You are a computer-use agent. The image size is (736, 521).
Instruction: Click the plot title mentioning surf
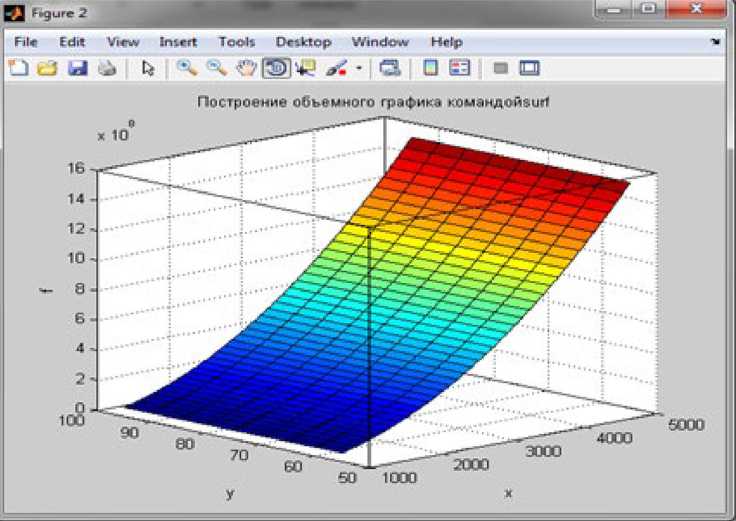tap(373, 101)
